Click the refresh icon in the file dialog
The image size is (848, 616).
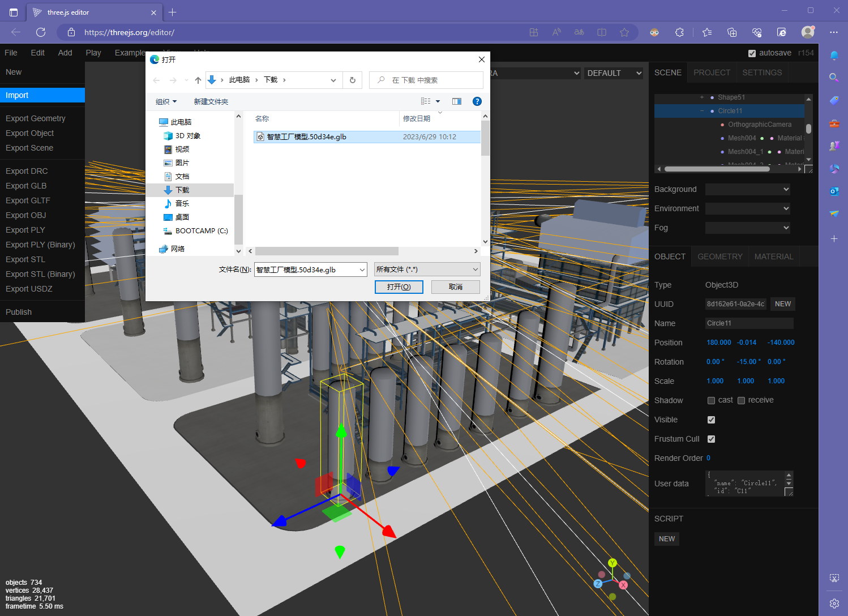point(352,80)
